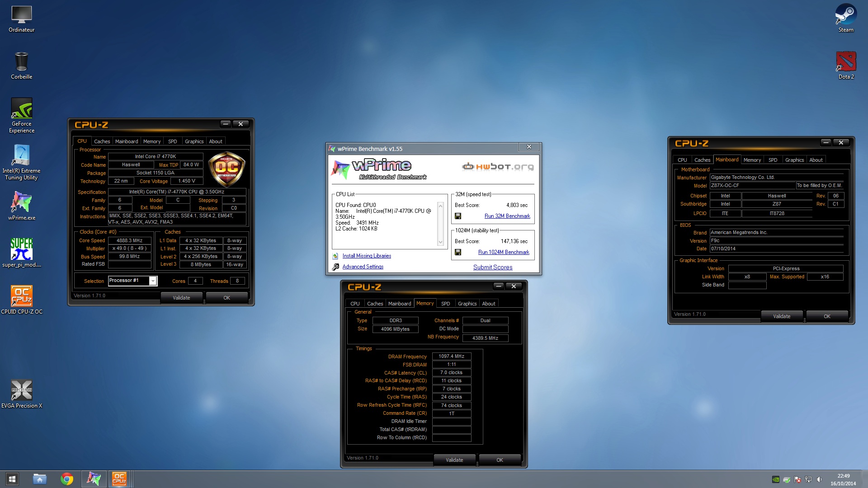
Task: Minimize the mainboard CPU-Z window
Action: pyautogui.click(x=826, y=142)
